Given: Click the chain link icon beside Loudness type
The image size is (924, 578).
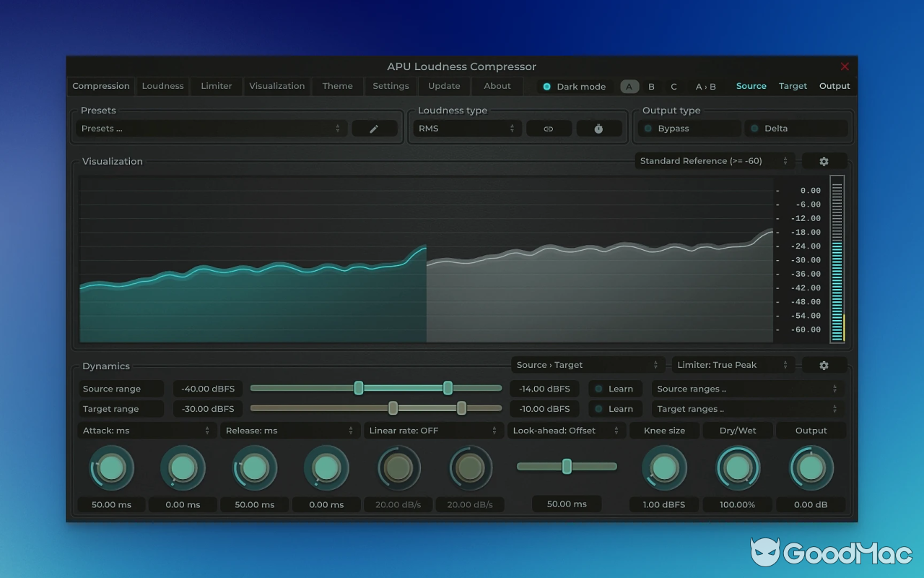Looking at the screenshot, I should click(549, 128).
